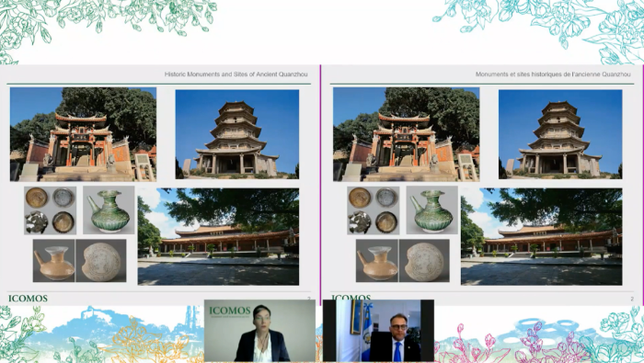Click the temple gate photo on the English slide

pos(83,134)
